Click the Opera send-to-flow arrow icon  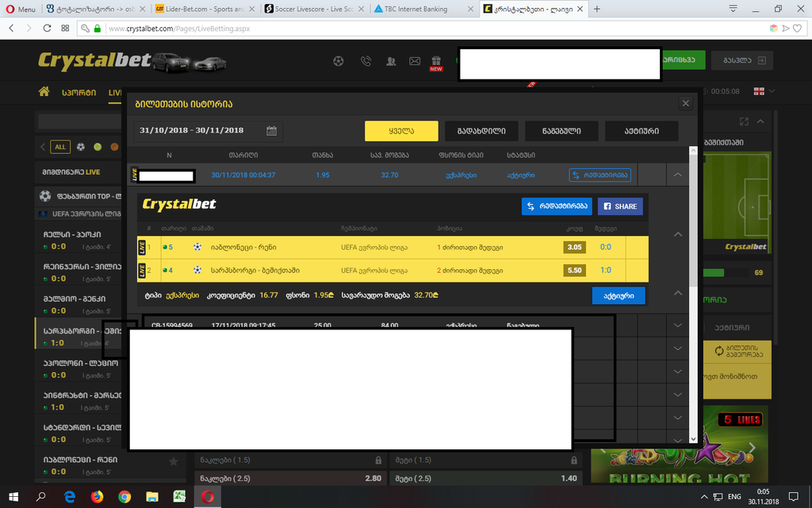(786, 28)
